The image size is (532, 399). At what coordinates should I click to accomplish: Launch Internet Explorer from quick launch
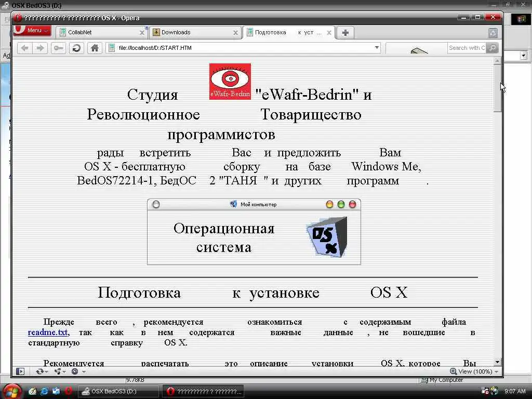(x=44, y=391)
